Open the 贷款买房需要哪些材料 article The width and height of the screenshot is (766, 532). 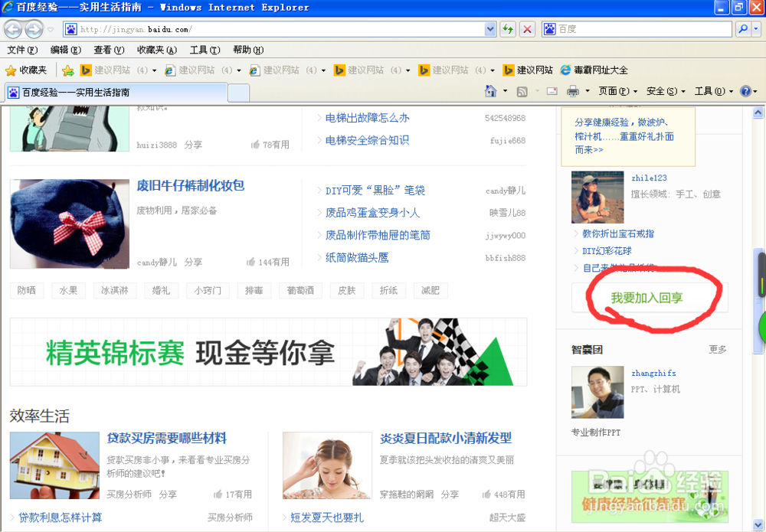click(x=166, y=438)
